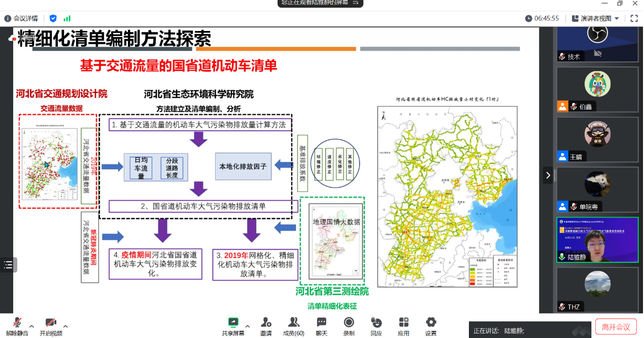Click muted mic icon beside 单皖粤
Screen dimensions: 644x338
tap(573, 206)
